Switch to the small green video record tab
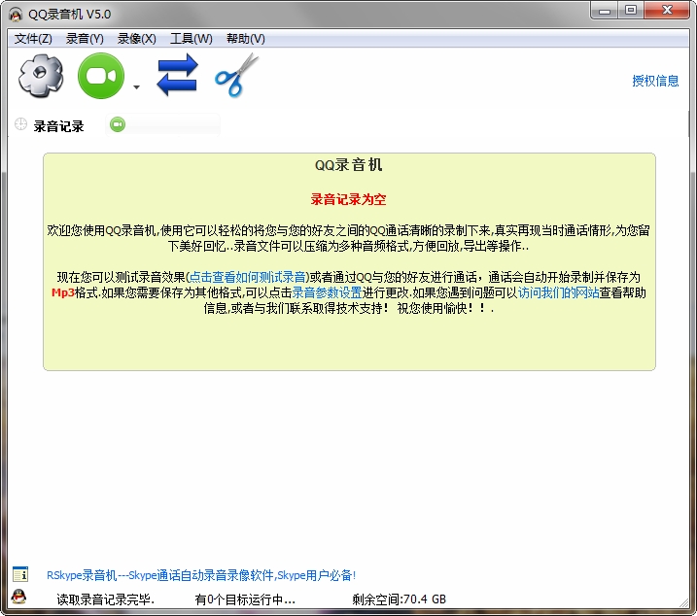697x616 pixels. (118, 124)
